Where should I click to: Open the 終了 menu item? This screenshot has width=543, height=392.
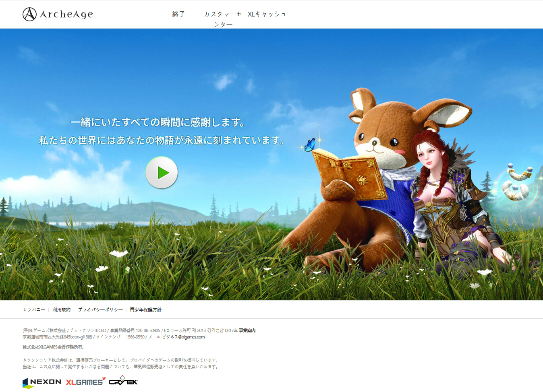click(178, 14)
